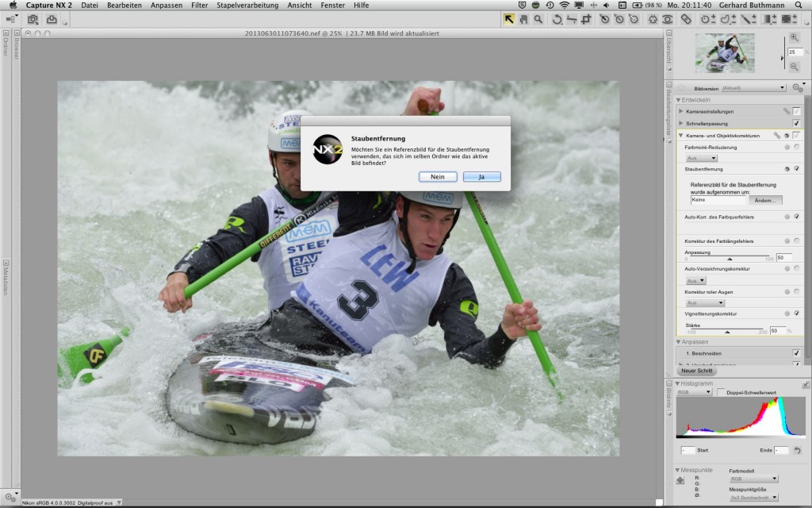Select the Selection Gradient tool
Viewport: 812px width, 508px height.
coord(768,19)
